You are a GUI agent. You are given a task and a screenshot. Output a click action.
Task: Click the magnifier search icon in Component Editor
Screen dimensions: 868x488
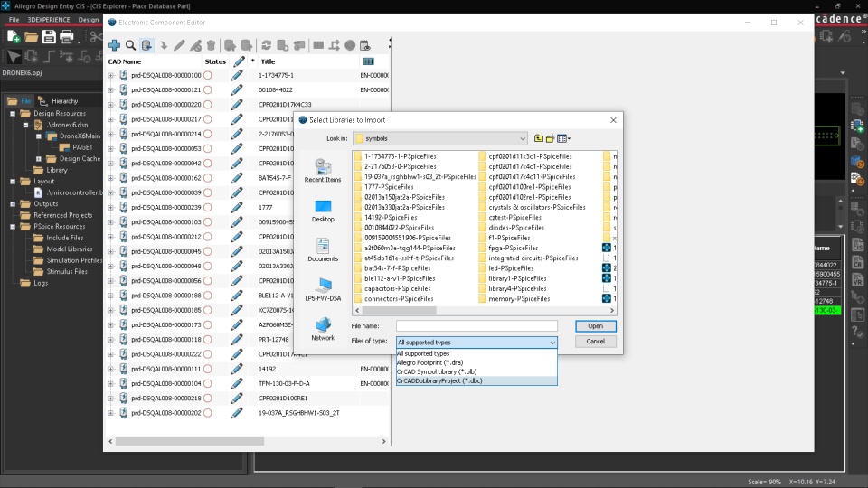tap(130, 45)
